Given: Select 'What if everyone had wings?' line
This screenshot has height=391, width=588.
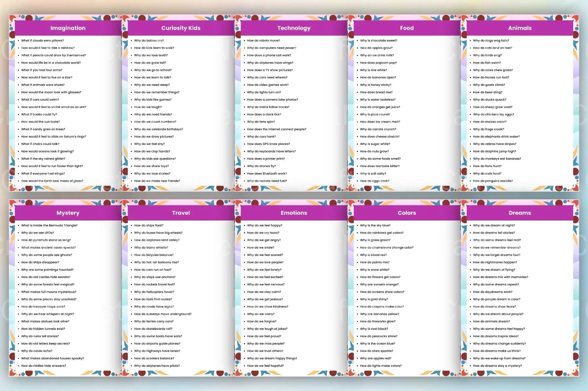Looking at the screenshot, I should click(x=43, y=174).
